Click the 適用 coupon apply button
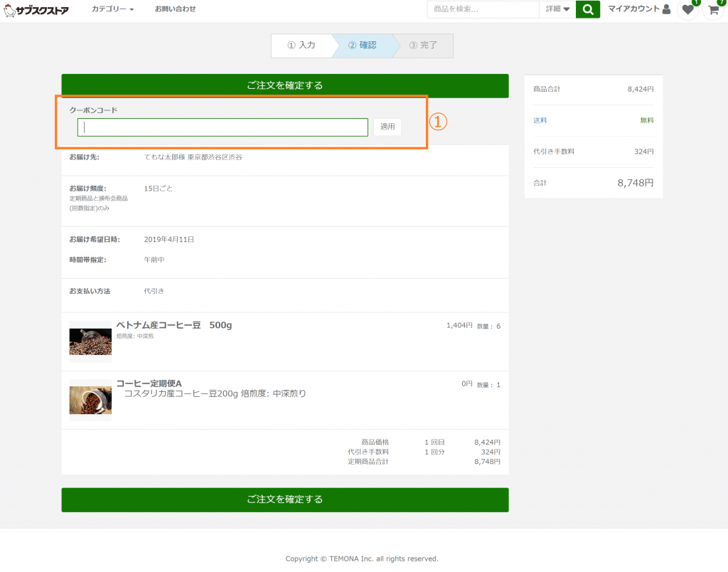728x572 pixels. click(x=387, y=127)
